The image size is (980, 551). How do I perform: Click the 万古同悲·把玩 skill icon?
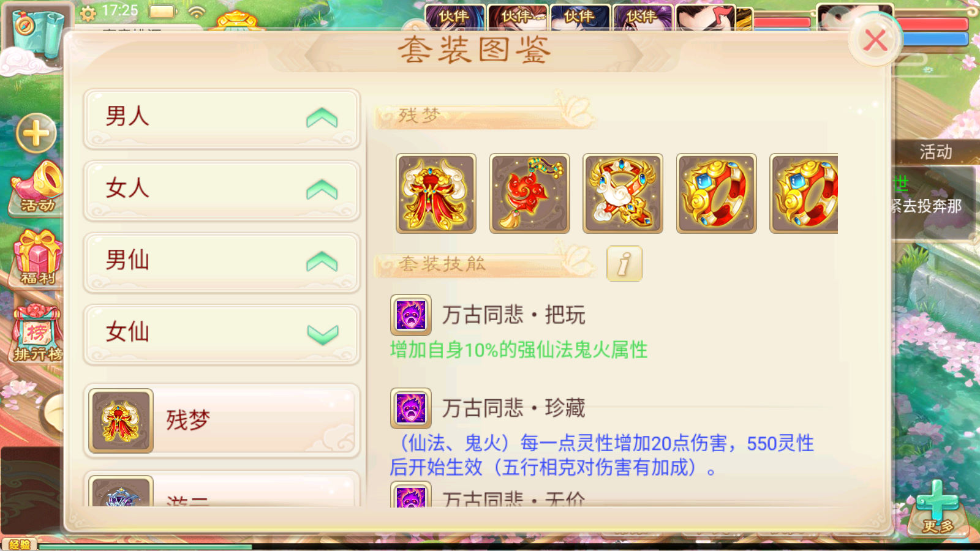pos(411,315)
